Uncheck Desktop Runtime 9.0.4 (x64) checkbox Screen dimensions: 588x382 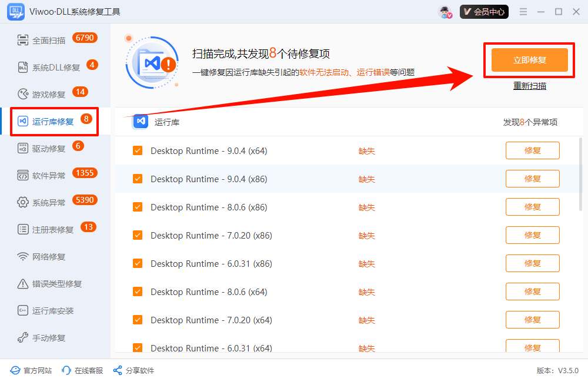(x=138, y=150)
